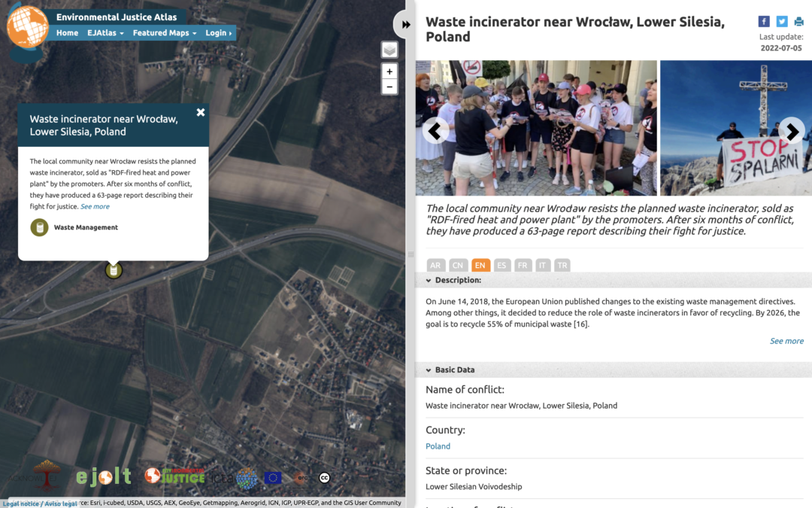Viewport: 812px width, 508px height.
Task: Switch description language to Turkish (TR)
Action: click(562, 265)
